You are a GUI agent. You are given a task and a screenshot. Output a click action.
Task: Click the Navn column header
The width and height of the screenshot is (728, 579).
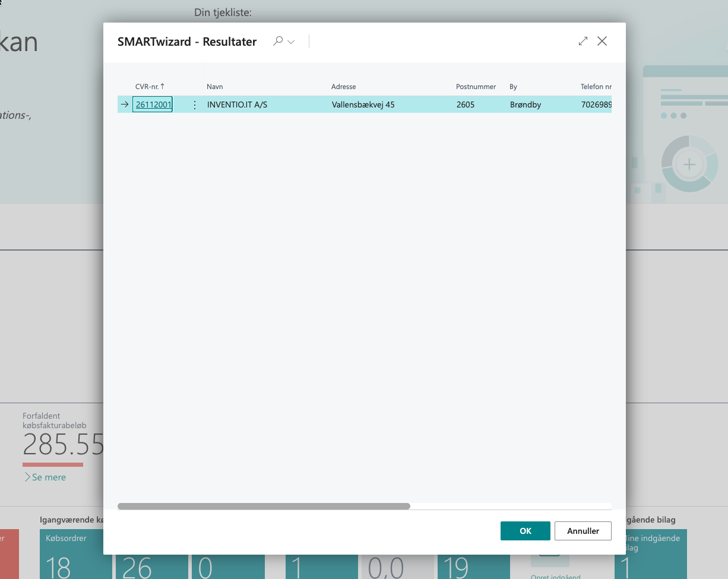point(214,87)
